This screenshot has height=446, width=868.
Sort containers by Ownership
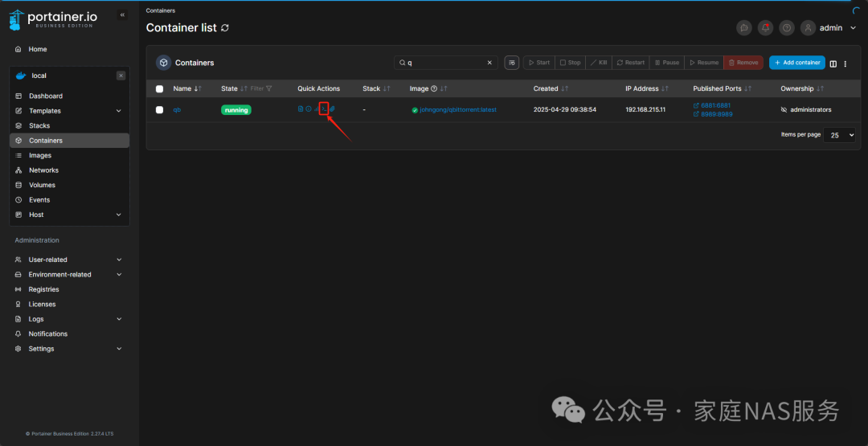(821, 88)
